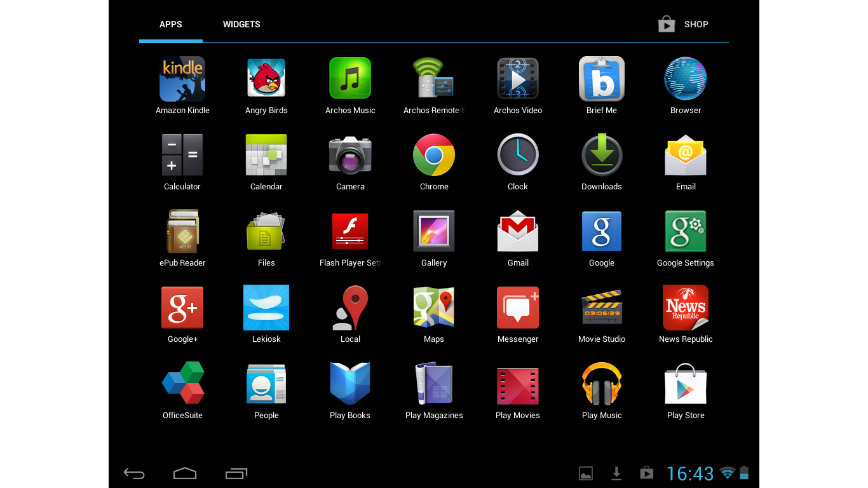The height and width of the screenshot is (488, 868).
Task: Launch the Archos Remote app
Action: (x=434, y=79)
